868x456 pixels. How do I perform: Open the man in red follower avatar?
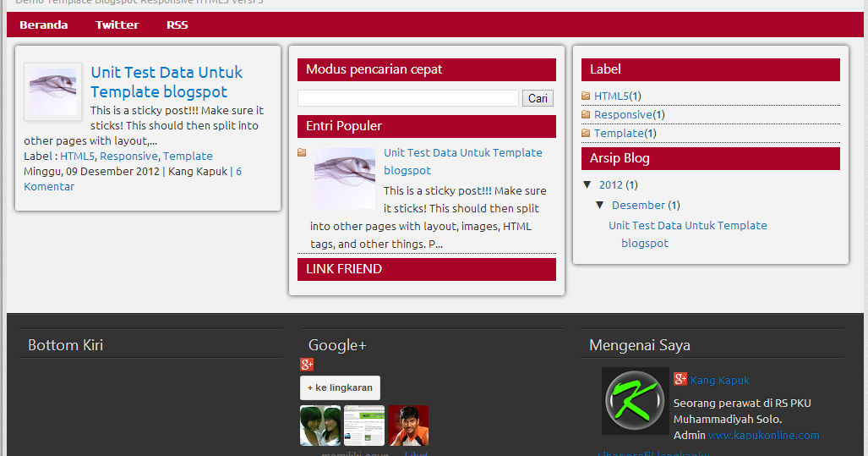tap(408, 426)
